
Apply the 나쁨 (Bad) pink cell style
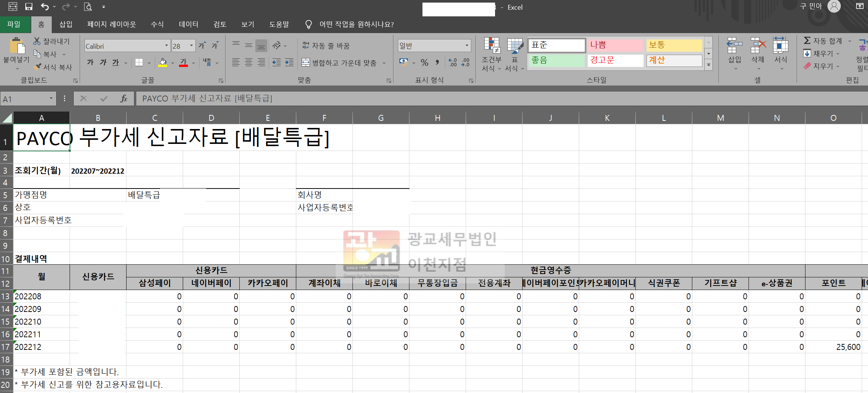pos(615,45)
